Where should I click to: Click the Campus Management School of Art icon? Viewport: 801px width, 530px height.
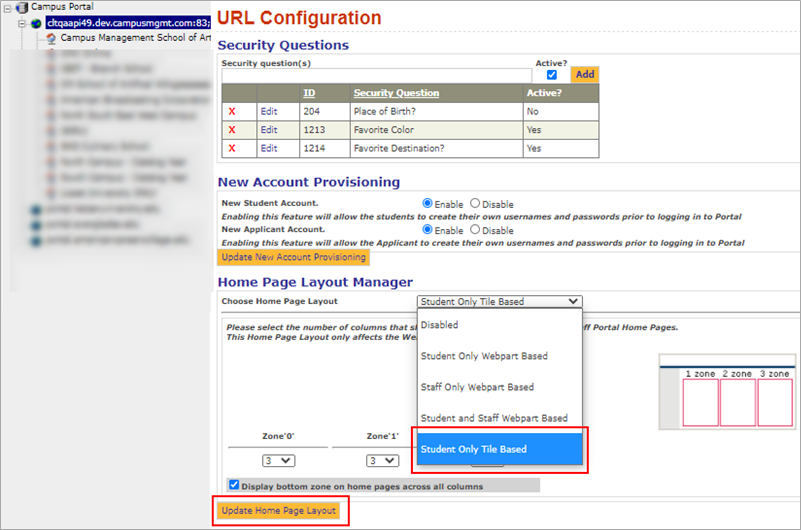point(51,38)
